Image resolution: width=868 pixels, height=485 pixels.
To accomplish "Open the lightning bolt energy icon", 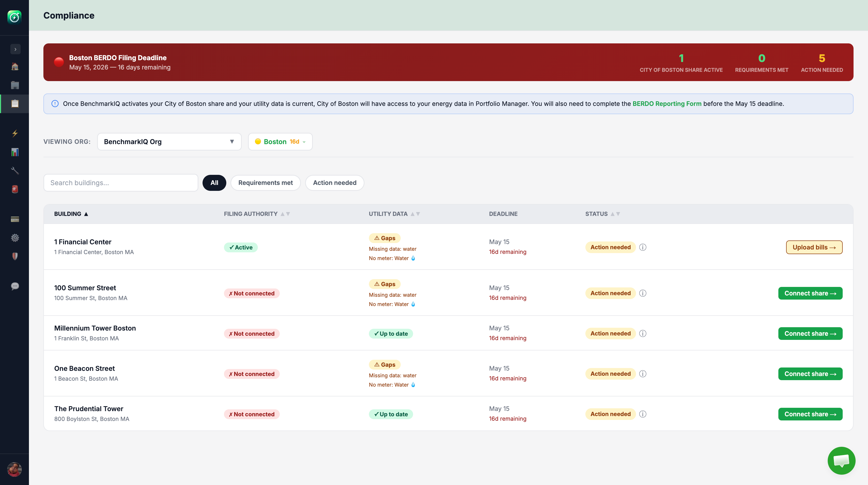I will pos(15,133).
